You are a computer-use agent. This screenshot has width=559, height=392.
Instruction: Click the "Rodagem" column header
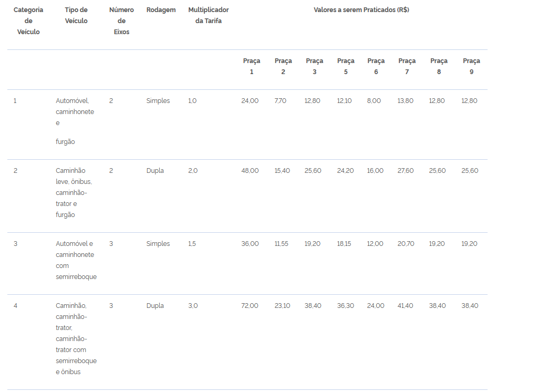(161, 10)
